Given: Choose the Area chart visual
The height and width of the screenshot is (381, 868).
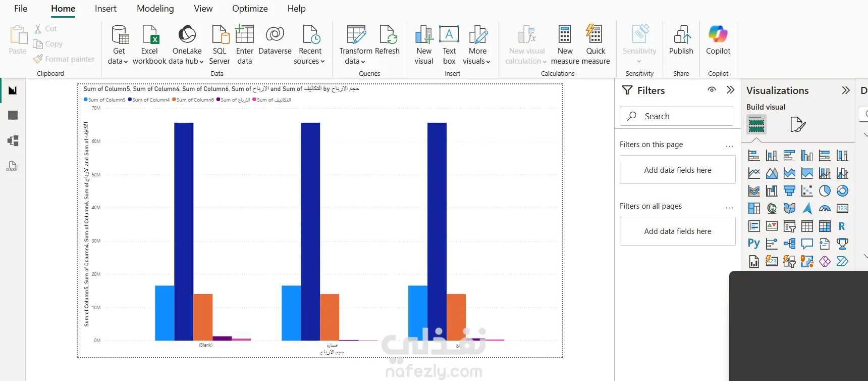Looking at the screenshot, I should coord(772,173).
